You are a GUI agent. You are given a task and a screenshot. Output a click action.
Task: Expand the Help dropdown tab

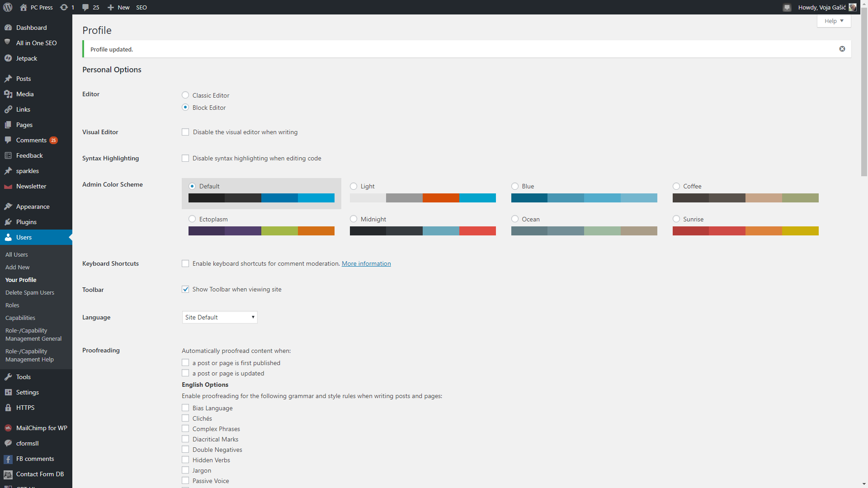834,21
